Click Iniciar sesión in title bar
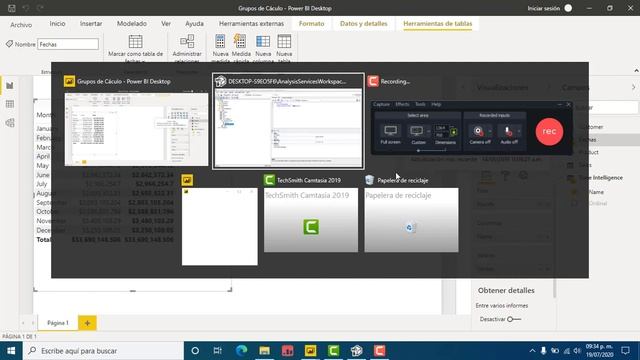 click(x=549, y=8)
